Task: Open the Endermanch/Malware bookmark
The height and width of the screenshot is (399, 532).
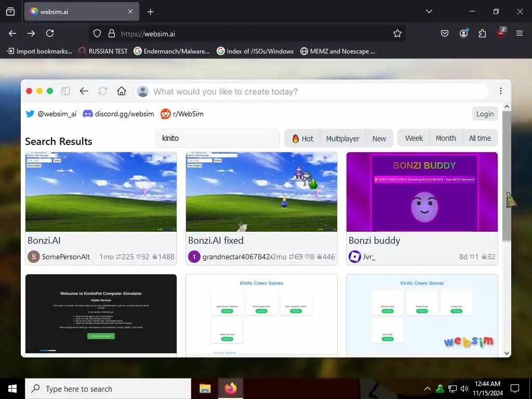Action: click(171, 51)
